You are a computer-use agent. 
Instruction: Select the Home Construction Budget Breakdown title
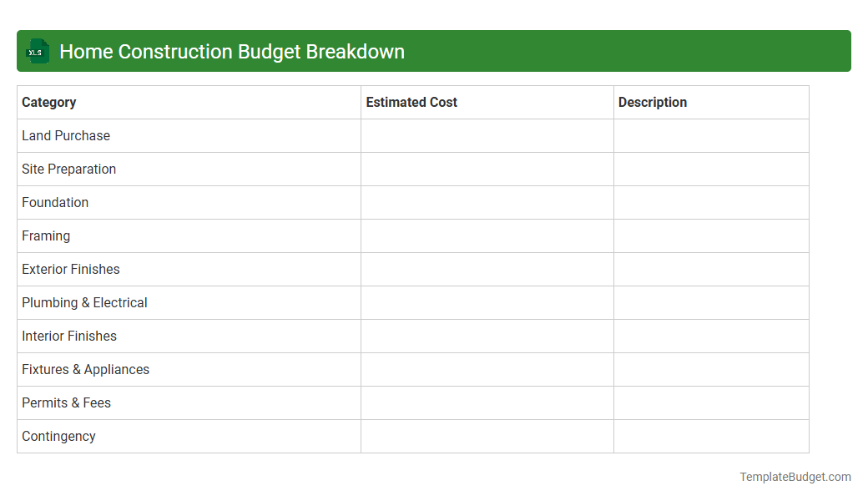click(231, 51)
